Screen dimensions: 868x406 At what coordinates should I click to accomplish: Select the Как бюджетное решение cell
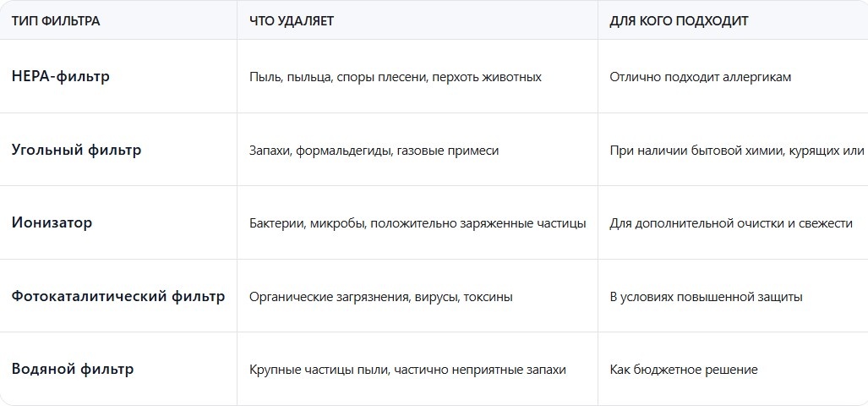point(684,370)
